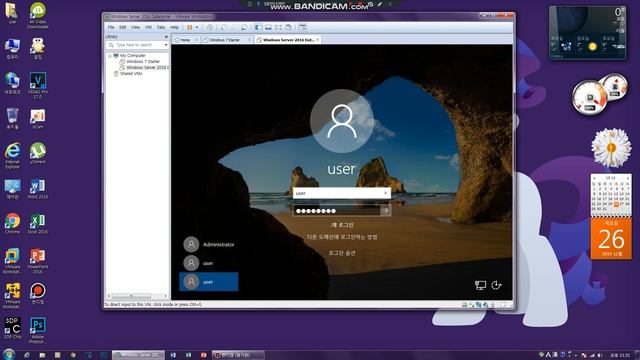Click the taskbar clock
Screen dimensions: 640x360
coord(619,355)
